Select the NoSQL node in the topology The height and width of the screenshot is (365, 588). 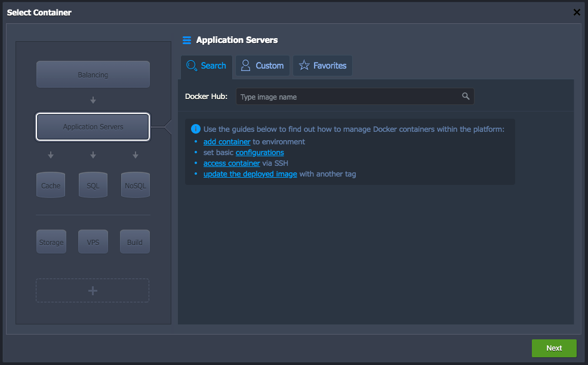pyautogui.click(x=135, y=185)
